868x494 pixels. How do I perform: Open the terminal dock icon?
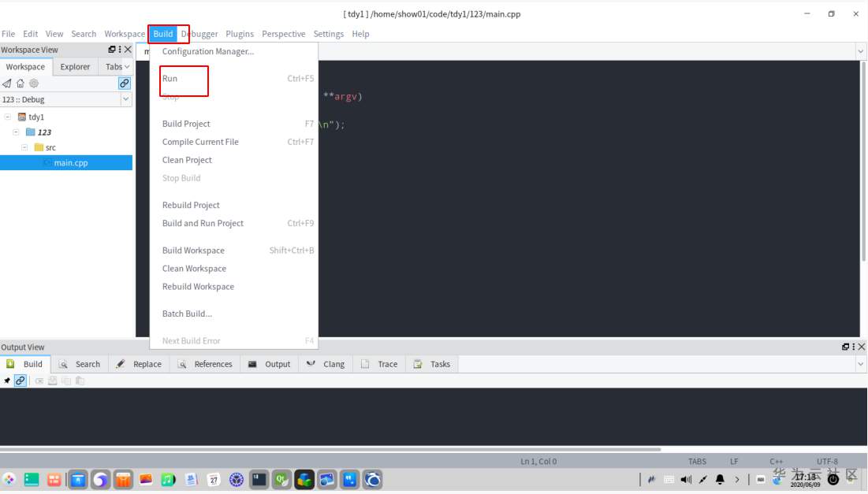click(x=259, y=479)
